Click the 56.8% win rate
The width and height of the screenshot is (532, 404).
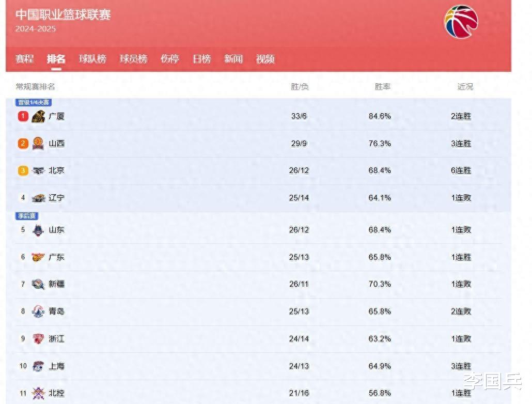pyautogui.click(x=380, y=393)
